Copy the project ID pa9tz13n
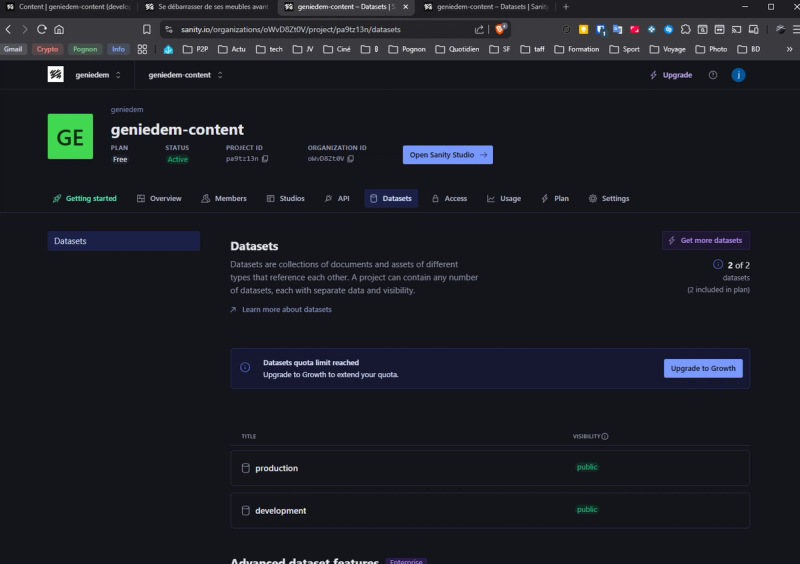 pyautogui.click(x=265, y=159)
